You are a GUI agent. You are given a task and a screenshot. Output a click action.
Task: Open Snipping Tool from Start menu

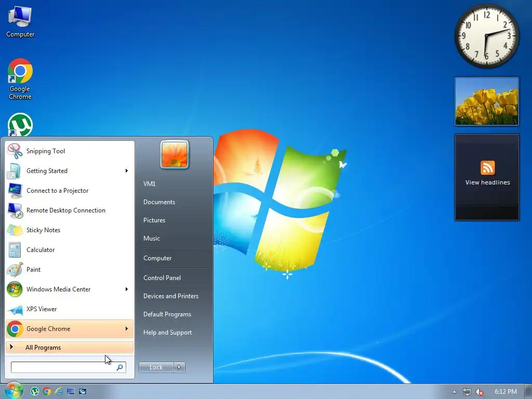69,151
